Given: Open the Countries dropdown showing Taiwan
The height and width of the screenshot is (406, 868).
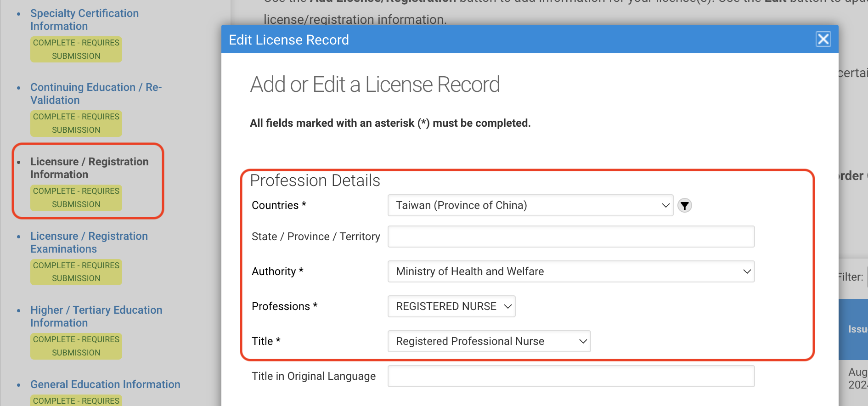Looking at the screenshot, I should coord(530,205).
